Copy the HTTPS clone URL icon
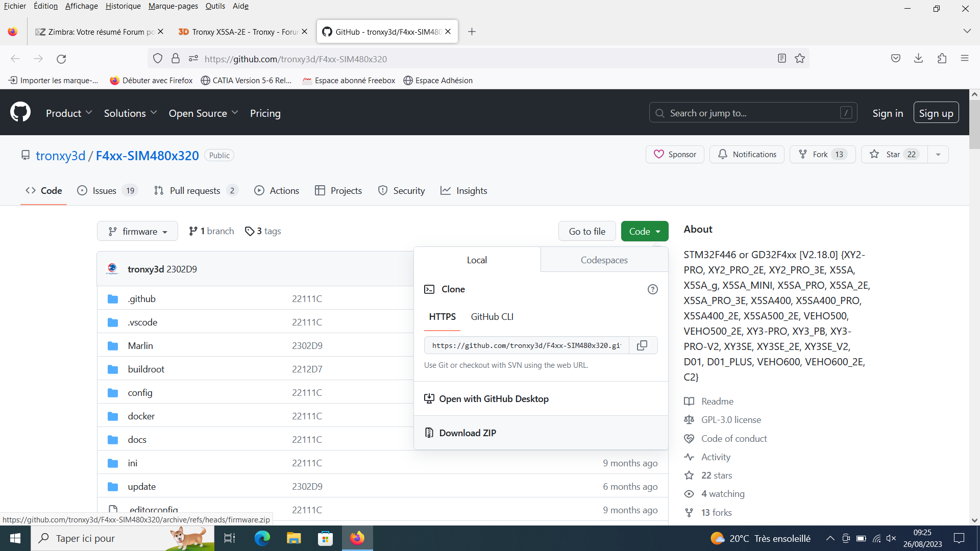This screenshot has height=551, width=980. [x=642, y=345]
